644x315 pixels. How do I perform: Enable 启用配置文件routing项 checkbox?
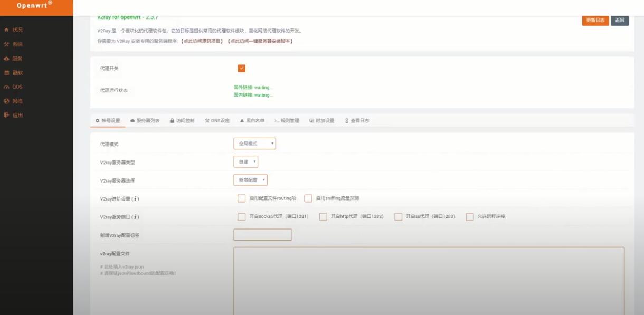[241, 198]
